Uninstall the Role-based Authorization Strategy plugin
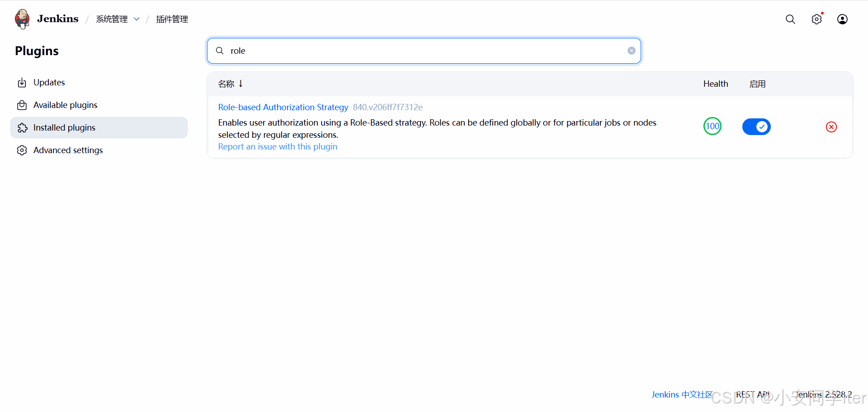Image resolution: width=868 pixels, height=412 pixels. click(x=831, y=127)
